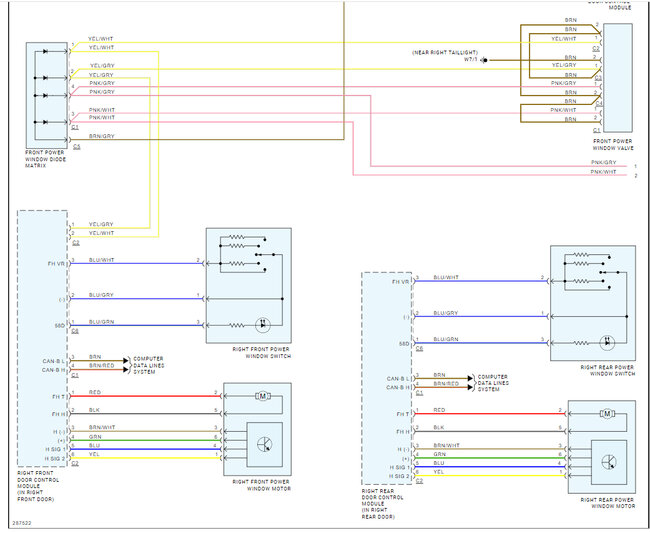Click the transistor symbol in right rear motor
The image size is (650, 533).
[x=609, y=462]
